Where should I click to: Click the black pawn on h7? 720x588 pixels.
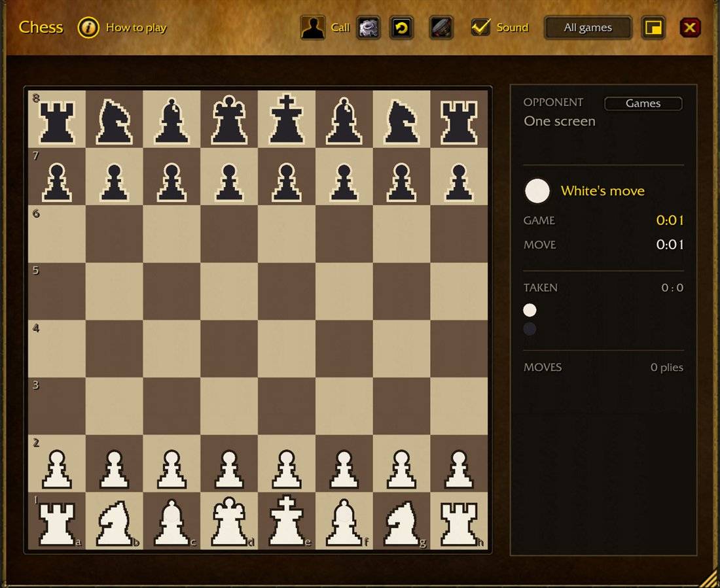tap(459, 182)
